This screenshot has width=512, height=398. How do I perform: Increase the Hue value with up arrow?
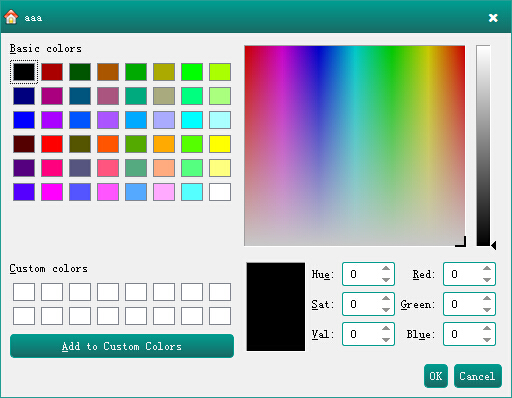tap(386, 268)
